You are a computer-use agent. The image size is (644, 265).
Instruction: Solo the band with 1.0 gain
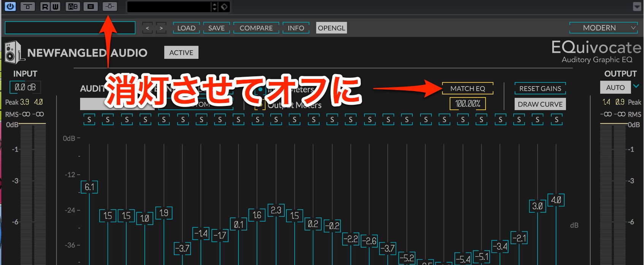145,120
